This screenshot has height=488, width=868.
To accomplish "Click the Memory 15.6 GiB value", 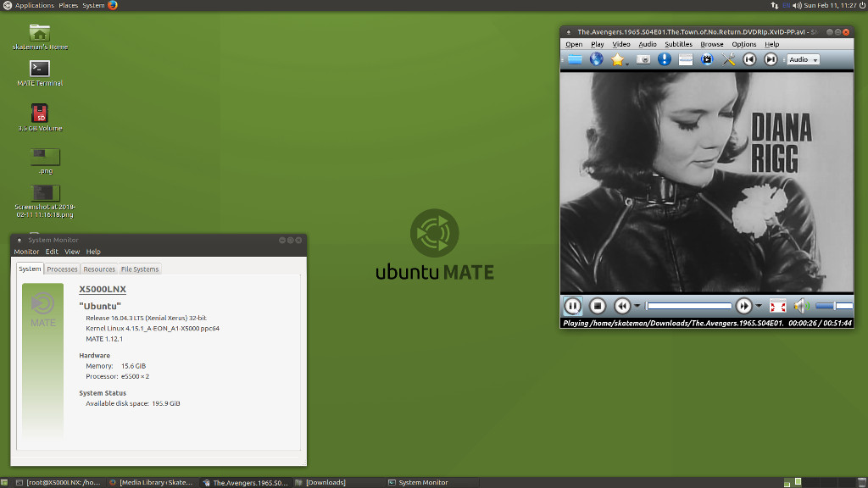I will point(133,366).
